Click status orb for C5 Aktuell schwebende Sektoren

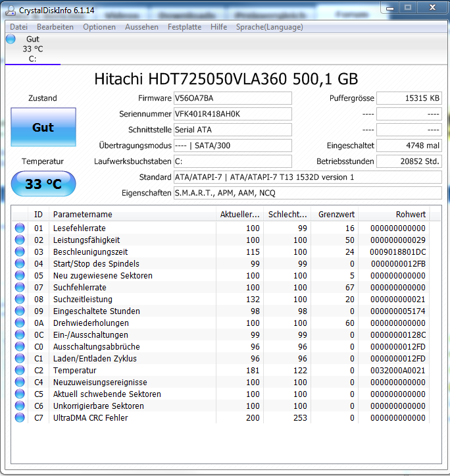coord(20,394)
